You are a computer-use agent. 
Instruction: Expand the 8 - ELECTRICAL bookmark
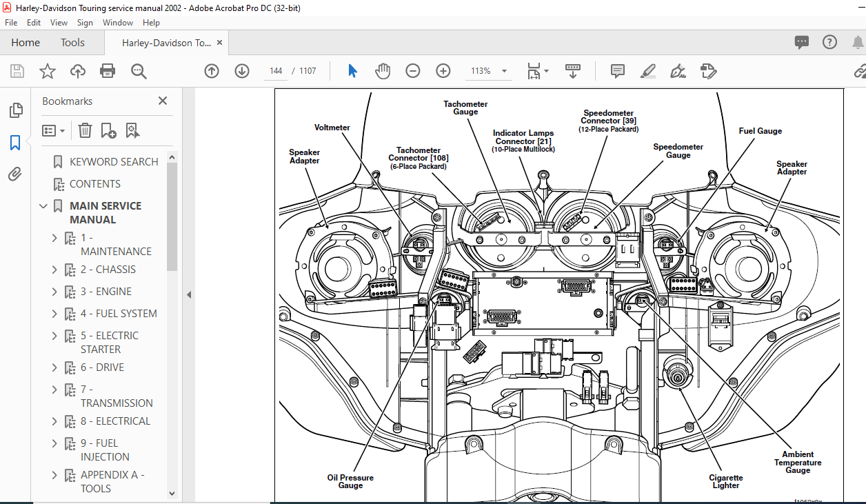[54, 421]
